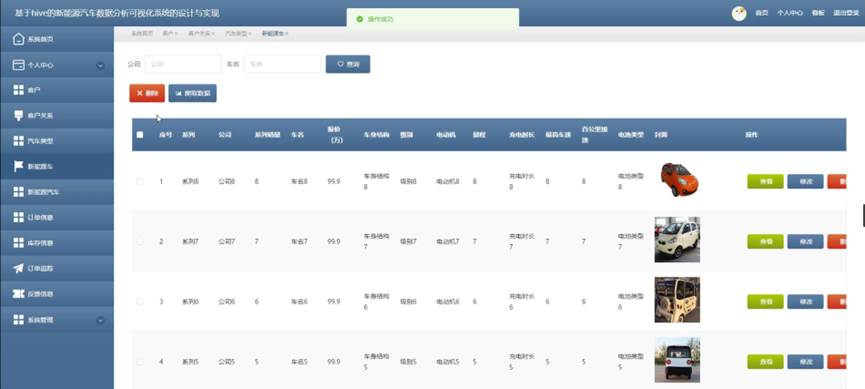Click the grid icon beside 新能源汽车 in sidebar
The image size is (865, 389).
[19, 192]
